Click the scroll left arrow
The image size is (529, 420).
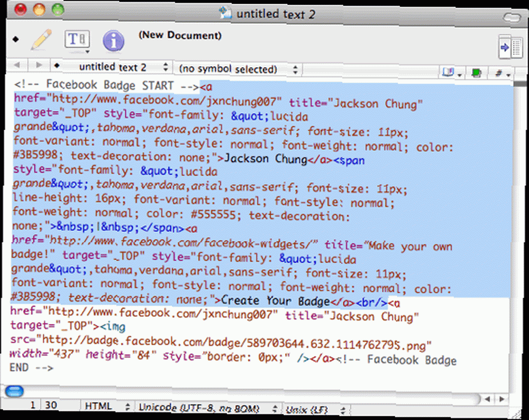[488, 399]
